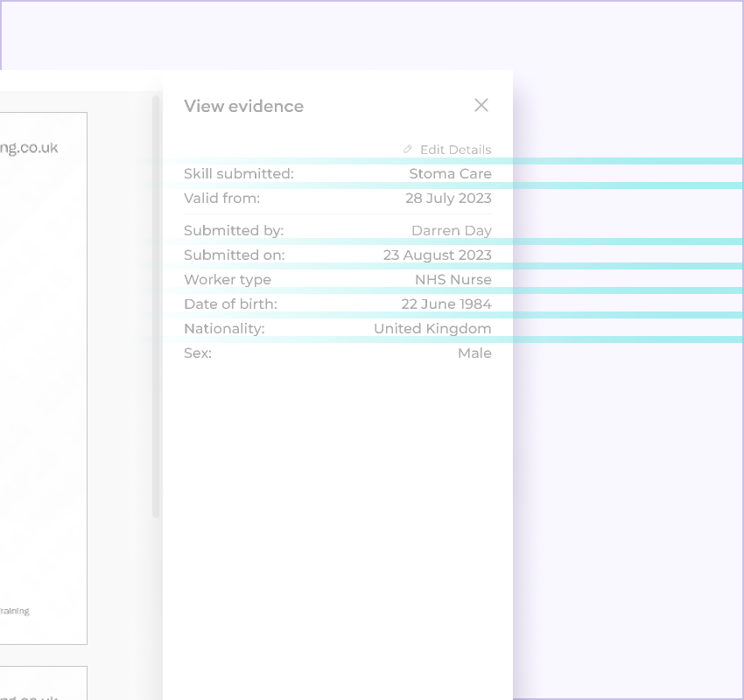Select the Stoma Care skill value
This screenshot has width=744, height=700.
click(450, 174)
